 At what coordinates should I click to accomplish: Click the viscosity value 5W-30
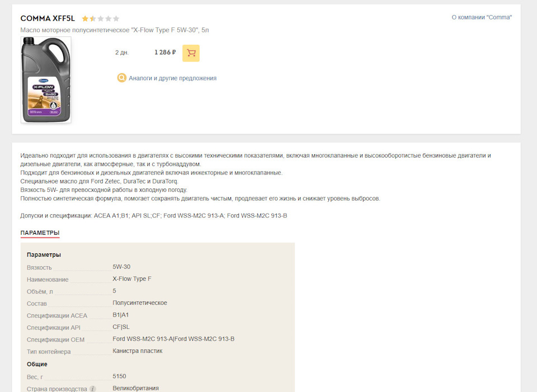point(121,267)
